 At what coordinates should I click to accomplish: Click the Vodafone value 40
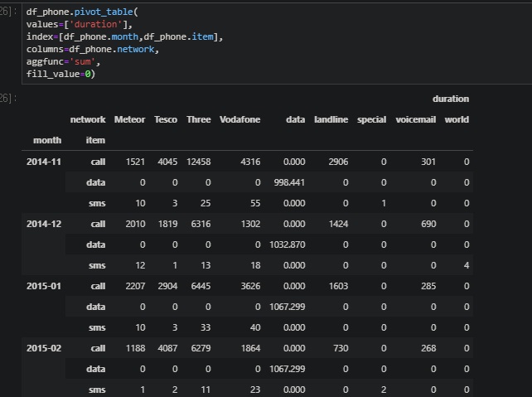(x=255, y=327)
